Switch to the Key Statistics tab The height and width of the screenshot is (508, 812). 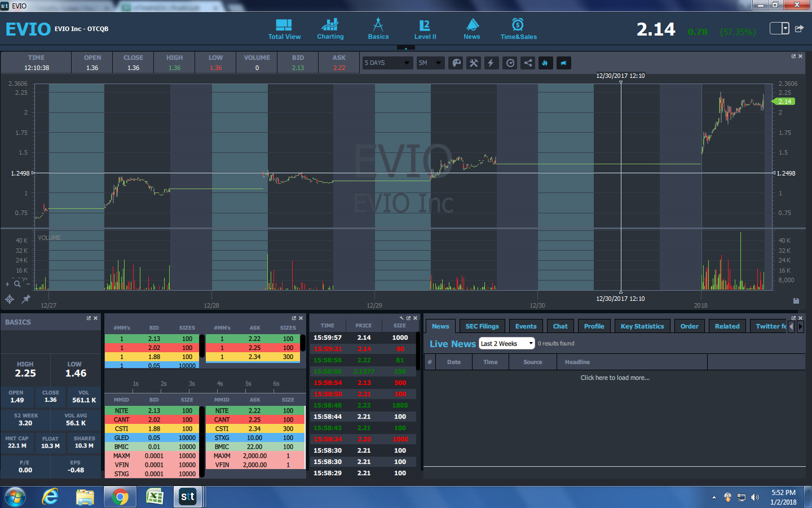coord(642,326)
